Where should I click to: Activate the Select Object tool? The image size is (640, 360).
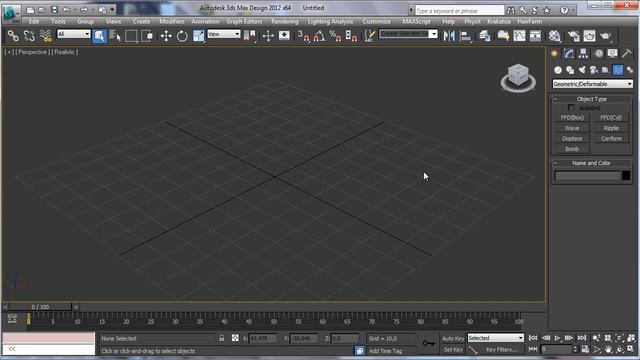99,36
